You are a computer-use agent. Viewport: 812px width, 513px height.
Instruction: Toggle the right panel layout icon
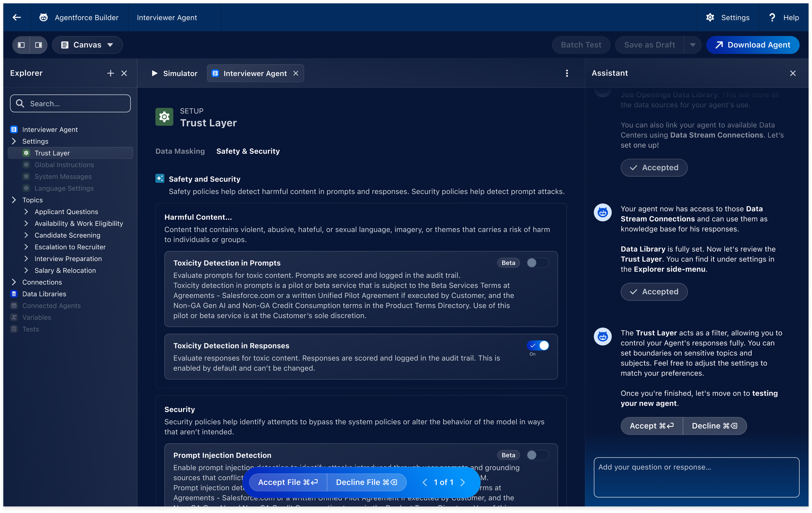tap(39, 45)
